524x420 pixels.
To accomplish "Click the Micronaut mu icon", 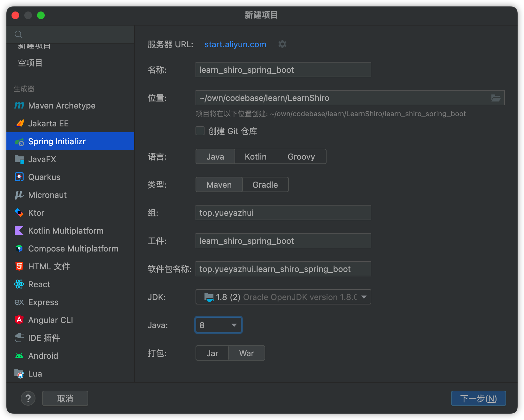I will 19,195.
